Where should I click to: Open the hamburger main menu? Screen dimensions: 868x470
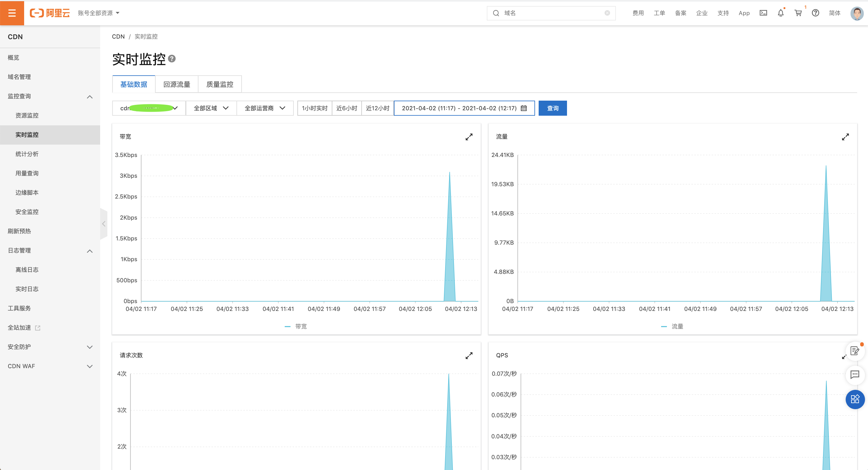pyautogui.click(x=12, y=13)
